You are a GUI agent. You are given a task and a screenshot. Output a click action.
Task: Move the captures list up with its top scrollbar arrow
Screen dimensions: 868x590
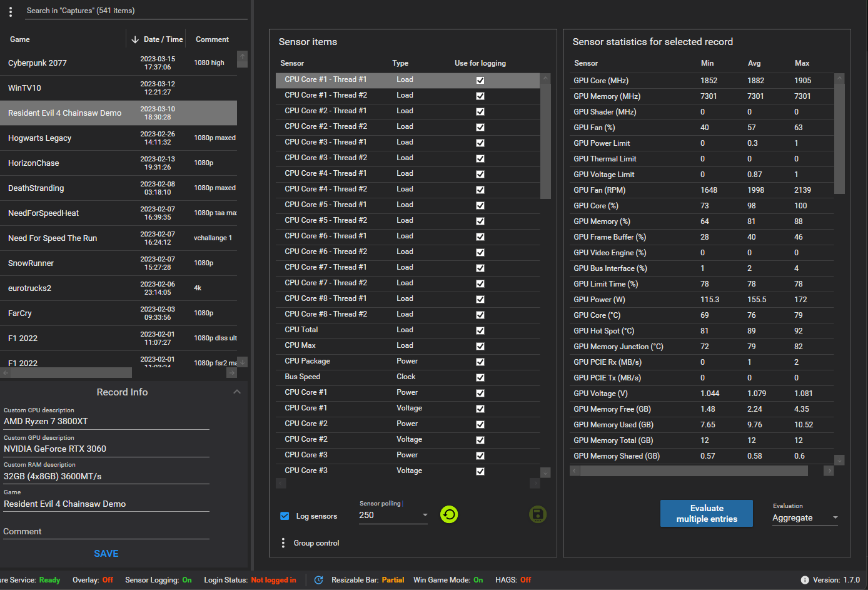[242, 56]
